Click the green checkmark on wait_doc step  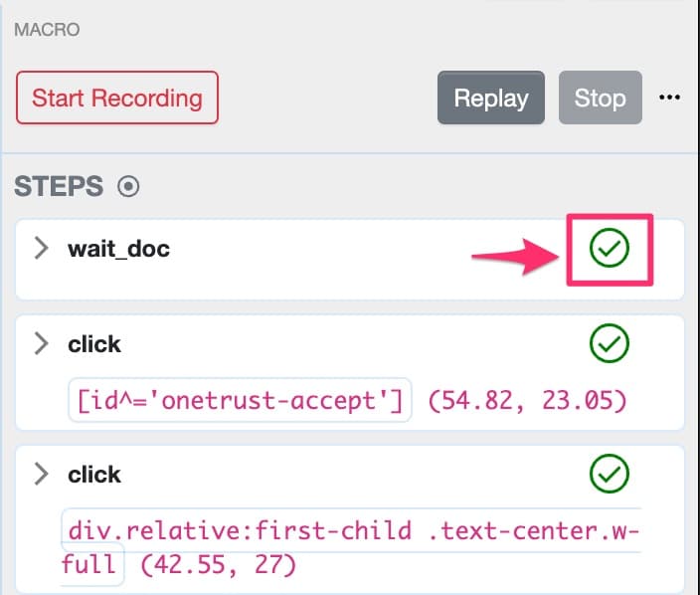point(609,249)
